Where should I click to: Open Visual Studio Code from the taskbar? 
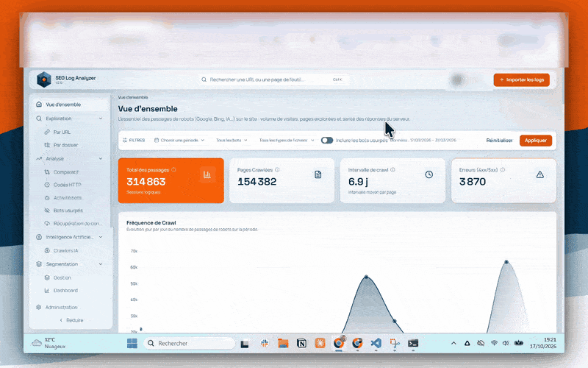tap(376, 343)
